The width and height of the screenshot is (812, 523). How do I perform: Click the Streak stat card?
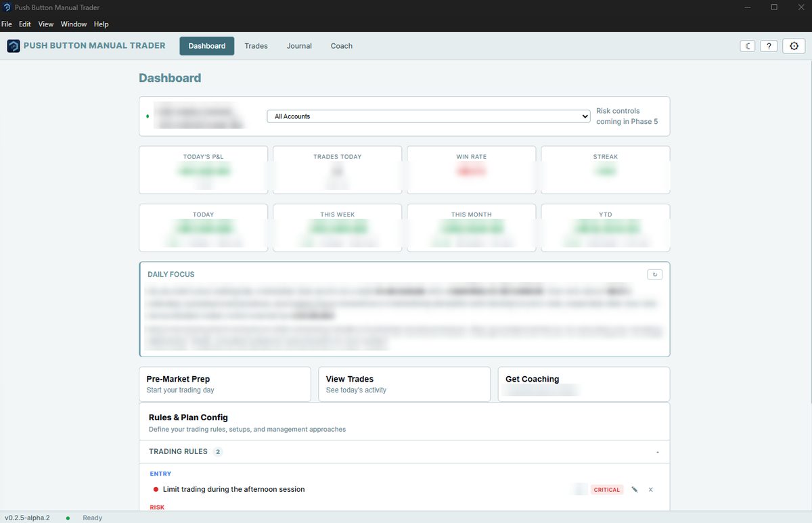click(606, 170)
